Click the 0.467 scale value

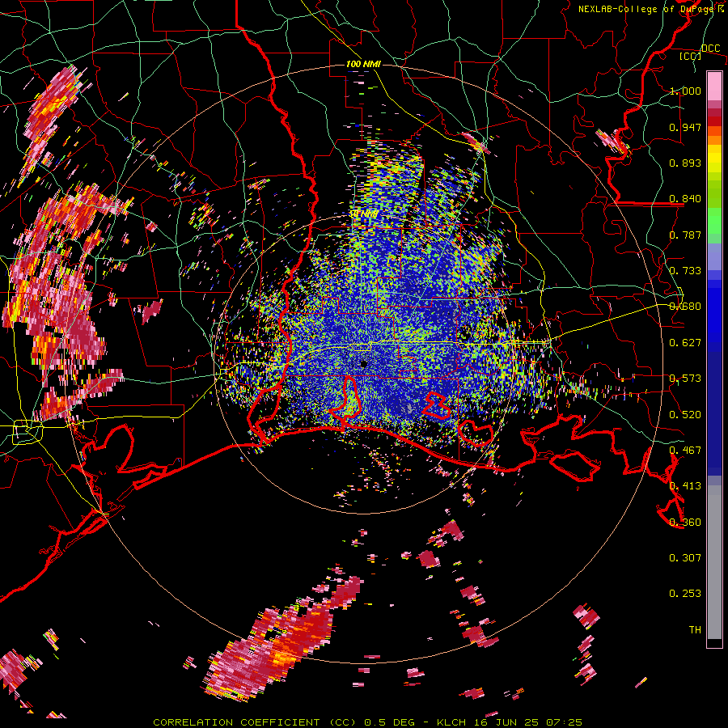click(685, 451)
